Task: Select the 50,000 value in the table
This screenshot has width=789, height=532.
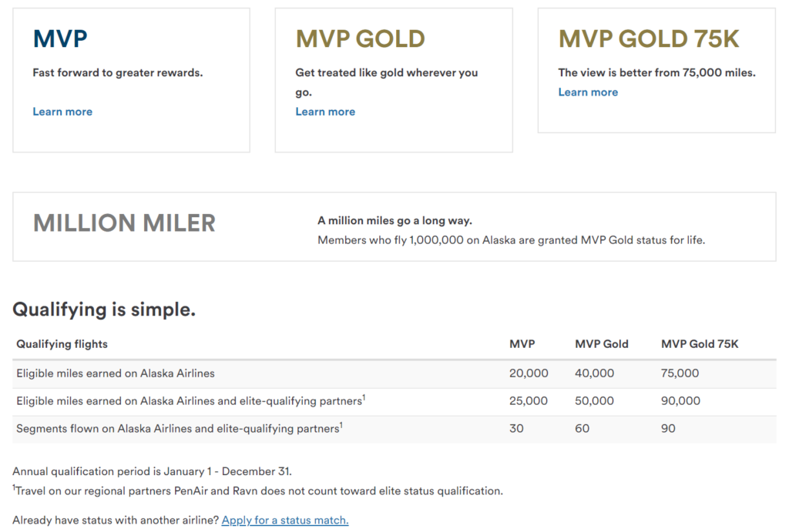Action: coord(594,401)
